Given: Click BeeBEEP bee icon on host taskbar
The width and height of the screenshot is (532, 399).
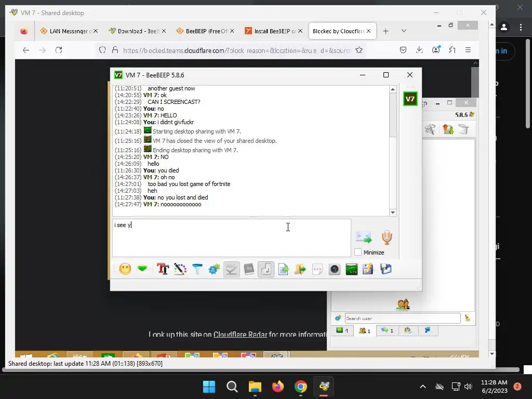Looking at the screenshot, I should [x=324, y=387].
